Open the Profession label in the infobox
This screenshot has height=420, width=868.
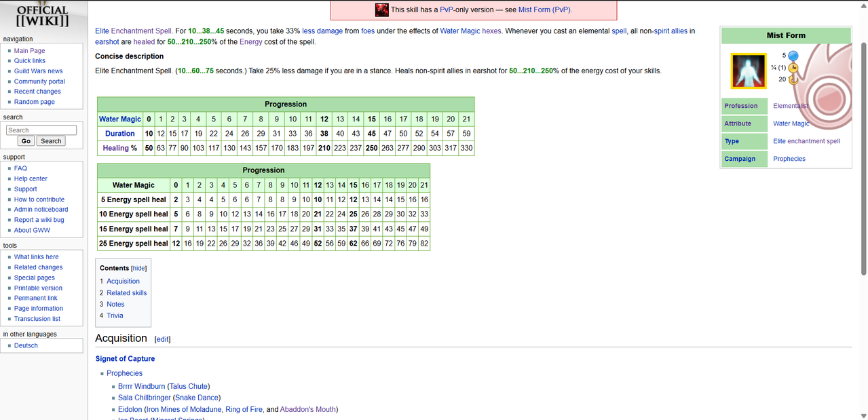click(x=741, y=106)
